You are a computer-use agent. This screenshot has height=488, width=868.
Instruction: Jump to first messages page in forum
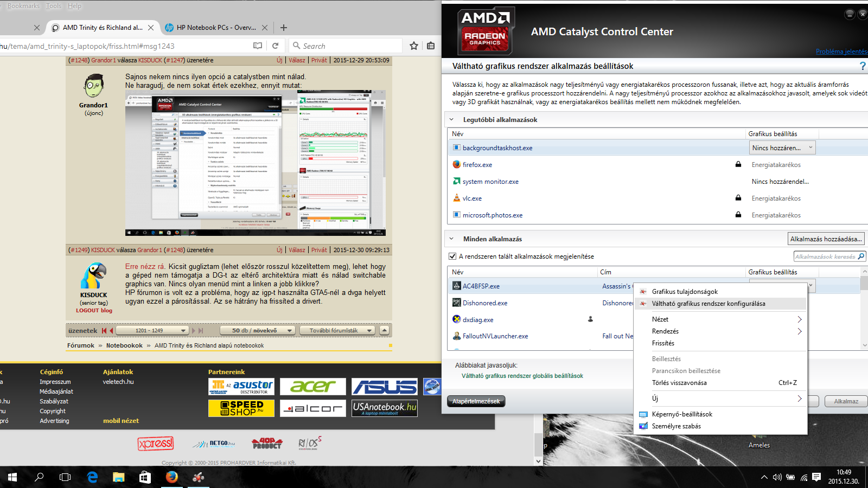coord(104,330)
